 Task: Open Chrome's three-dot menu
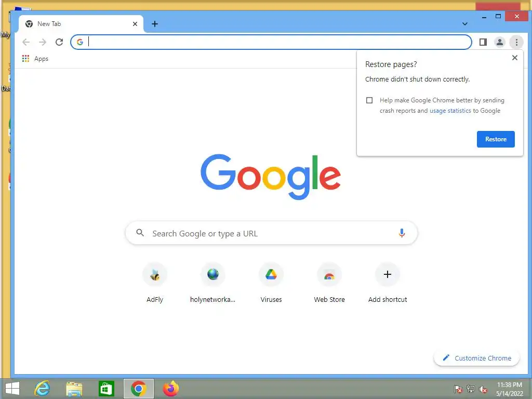point(516,42)
